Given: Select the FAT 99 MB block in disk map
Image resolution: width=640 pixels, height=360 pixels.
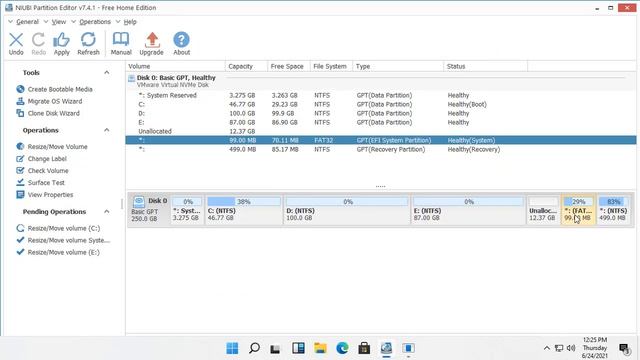Looking at the screenshot, I should click(x=578, y=209).
